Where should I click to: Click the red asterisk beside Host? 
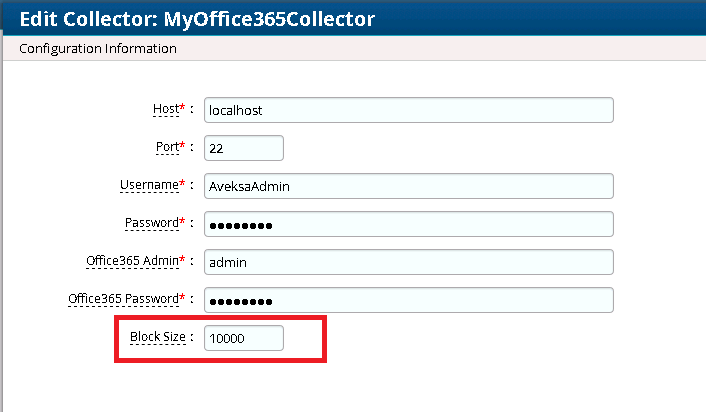(183, 107)
